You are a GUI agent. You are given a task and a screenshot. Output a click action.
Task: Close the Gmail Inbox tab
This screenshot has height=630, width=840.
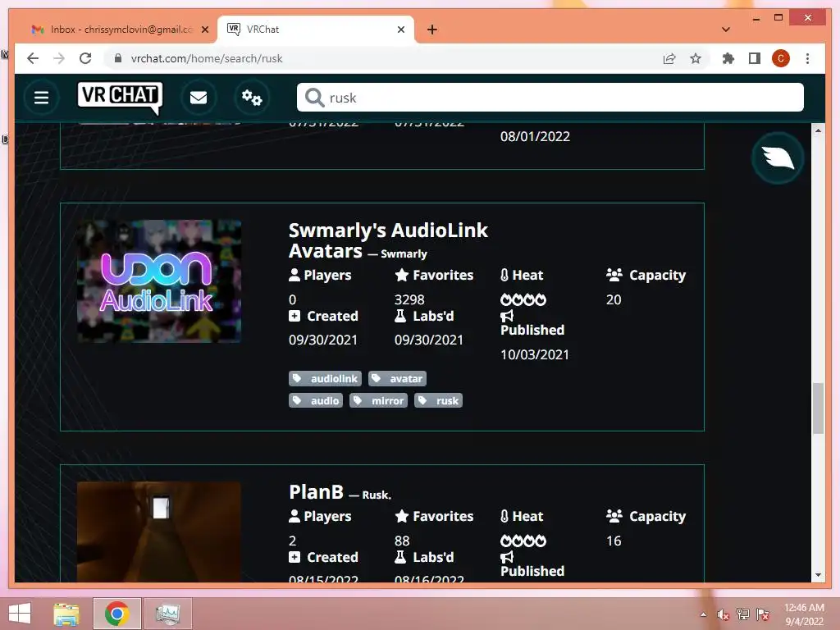(x=204, y=30)
